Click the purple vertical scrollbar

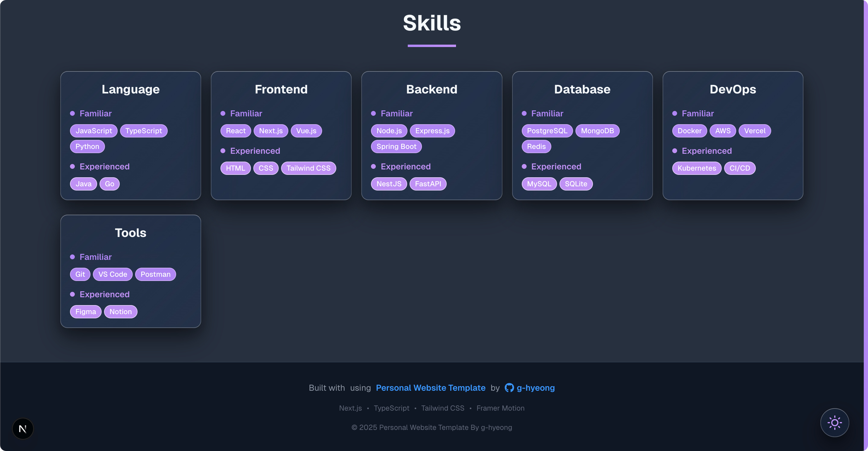click(866, 225)
